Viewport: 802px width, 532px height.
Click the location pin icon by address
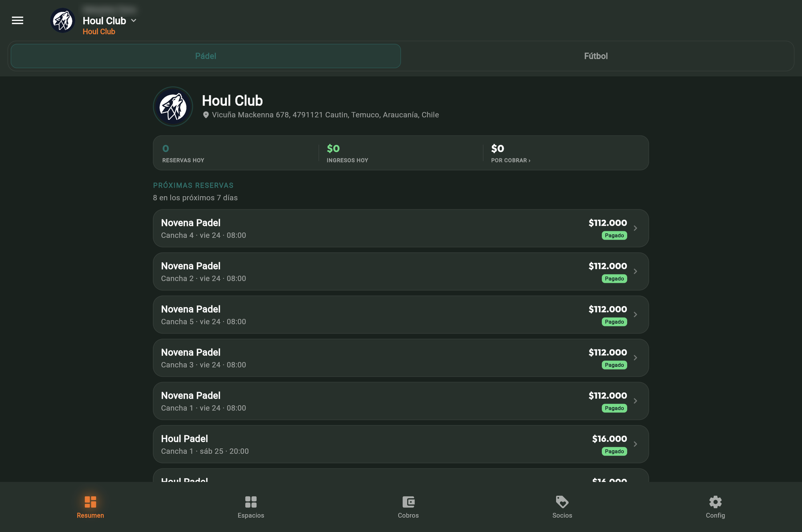coord(206,115)
